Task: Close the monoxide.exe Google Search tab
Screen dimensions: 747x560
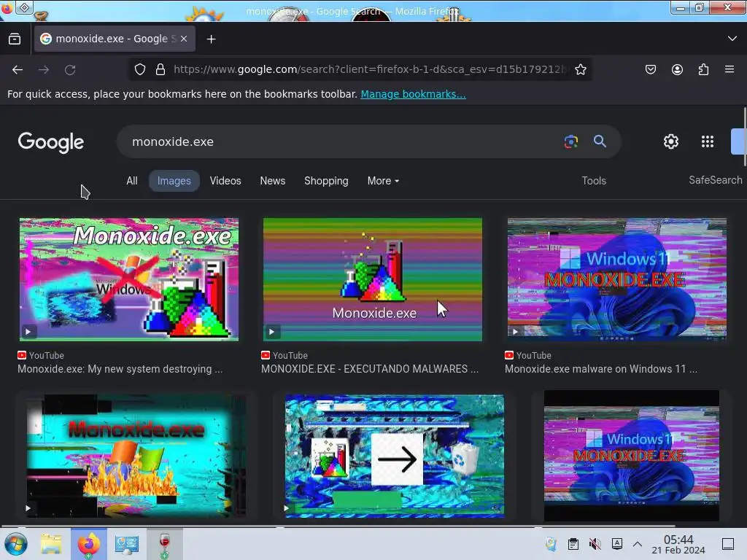Action: (x=184, y=39)
